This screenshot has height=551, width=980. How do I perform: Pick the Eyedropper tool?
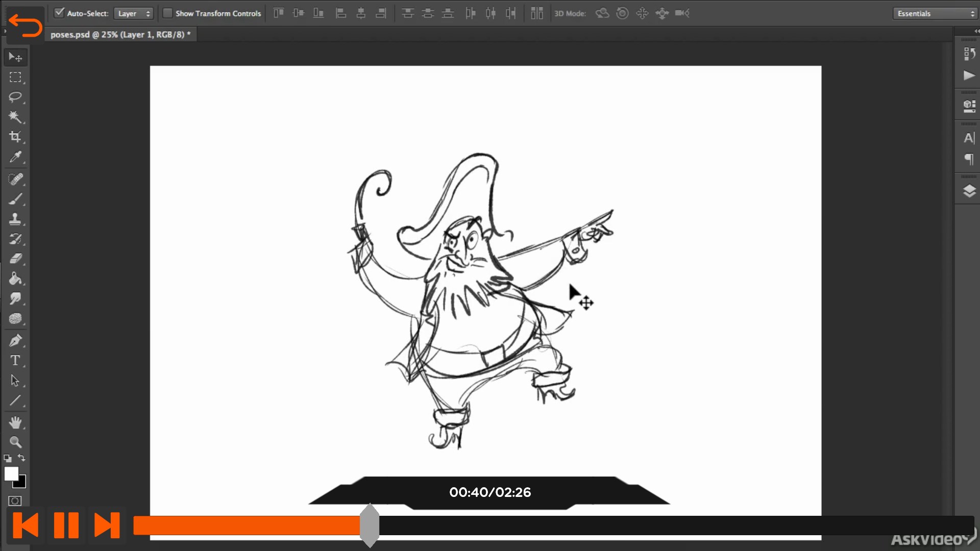pyautogui.click(x=15, y=157)
